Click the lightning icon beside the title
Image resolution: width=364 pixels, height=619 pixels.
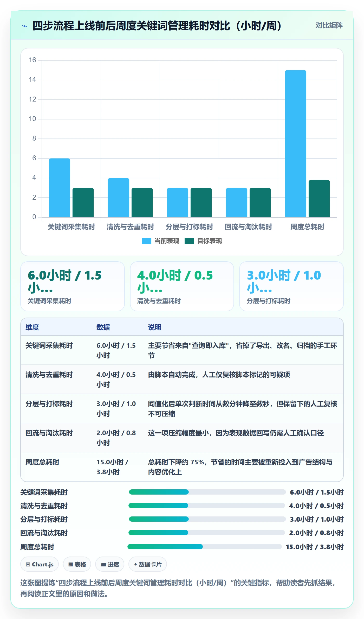25,26
